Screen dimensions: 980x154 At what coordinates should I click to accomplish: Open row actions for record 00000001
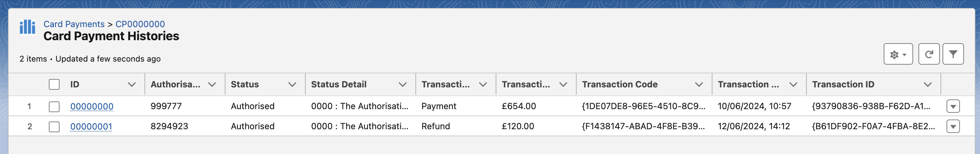coord(953,127)
